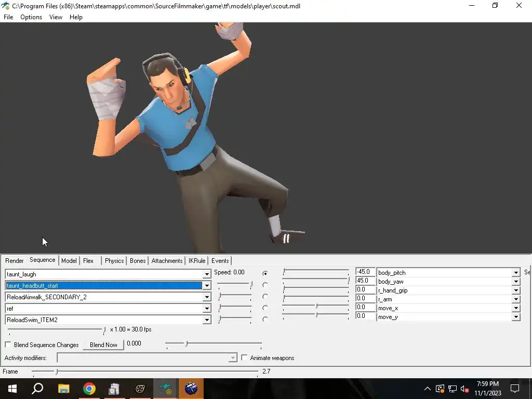532x399 pixels.
Task: Click the application icon in title bar
Action: [x=5, y=6]
